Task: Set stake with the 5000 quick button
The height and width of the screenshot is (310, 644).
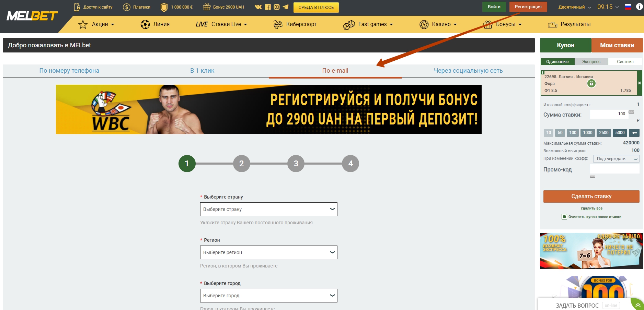Action: pos(620,133)
